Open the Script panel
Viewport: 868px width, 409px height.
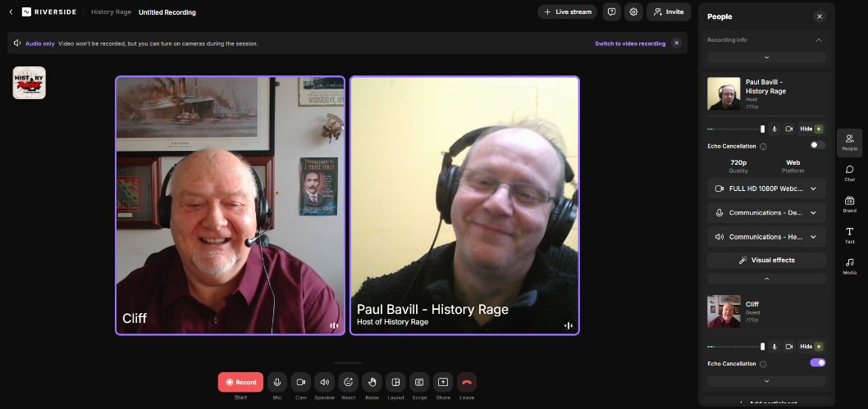419,382
